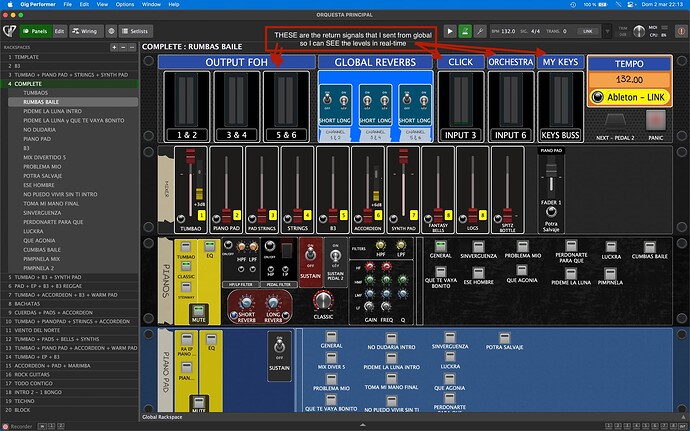Screen dimensions: 690x431
Task: Open the Options menu
Action: [125, 4]
